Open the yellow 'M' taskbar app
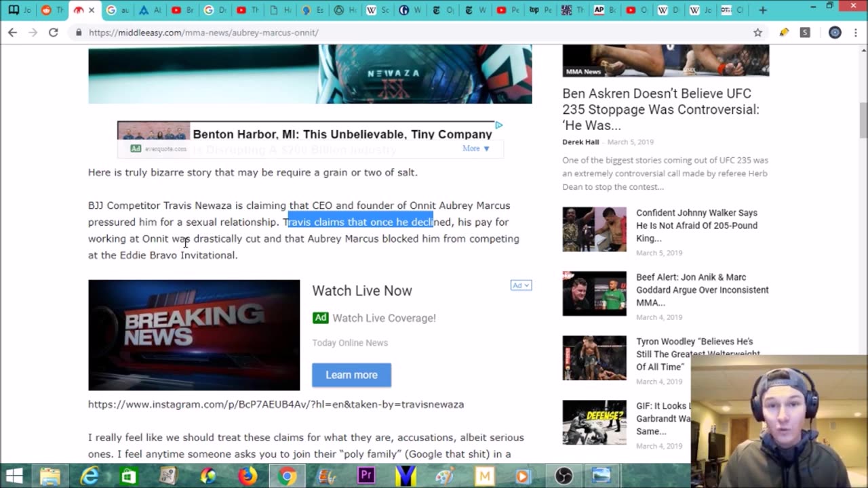The width and height of the screenshot is (868, 488). [x=484, y=476]
